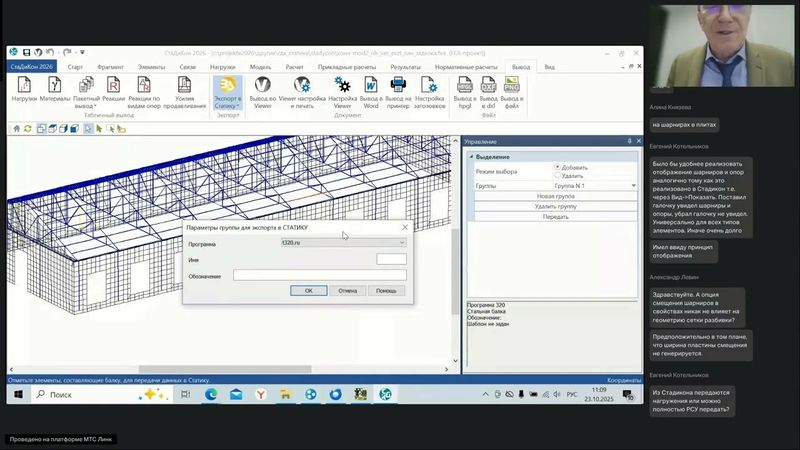The width and height of the screenshot is (800, 450).
Task: Switch to the Расчет ribbon tab
Action: (x=294, y=66)
